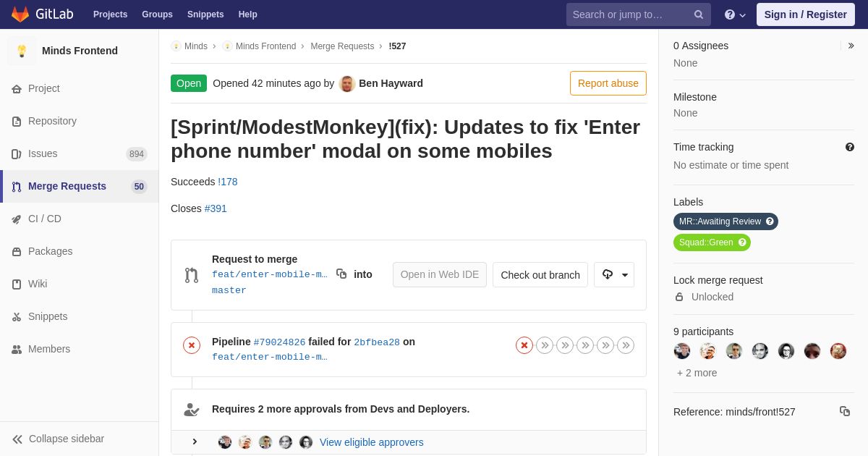The width and height of the screenshot is (868, 456).
Task: Click the Time tracking help icon
Action: [x=850, y=147]
